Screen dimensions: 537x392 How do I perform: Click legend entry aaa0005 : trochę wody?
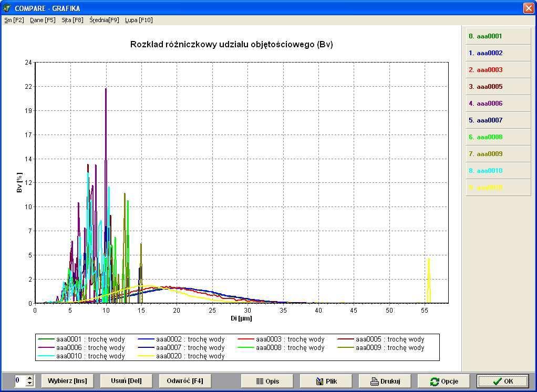tap(381, 339)
